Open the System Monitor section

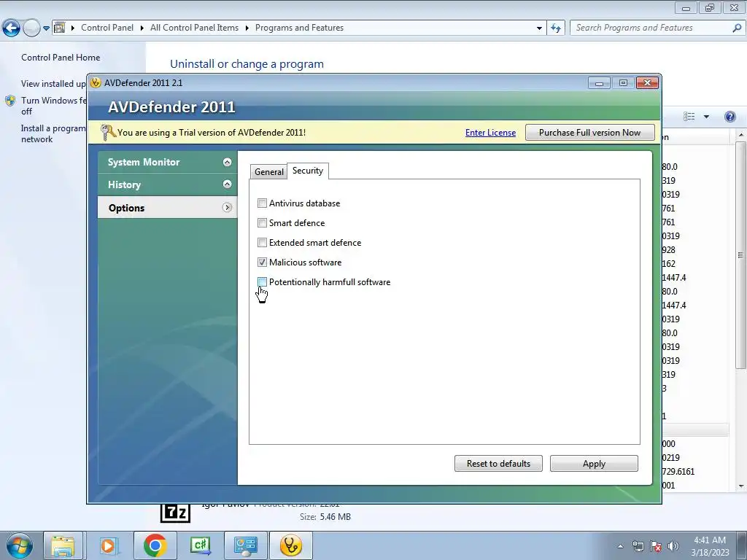point(167,162)
